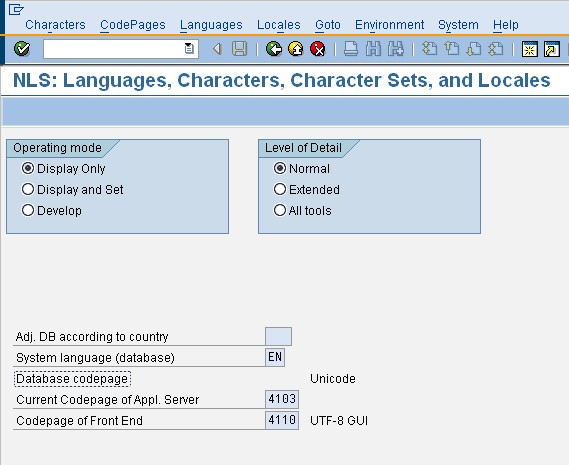Open the Languages menu
Image resolution: width=569 pixels, height=465 pixels.
point(211,25)
